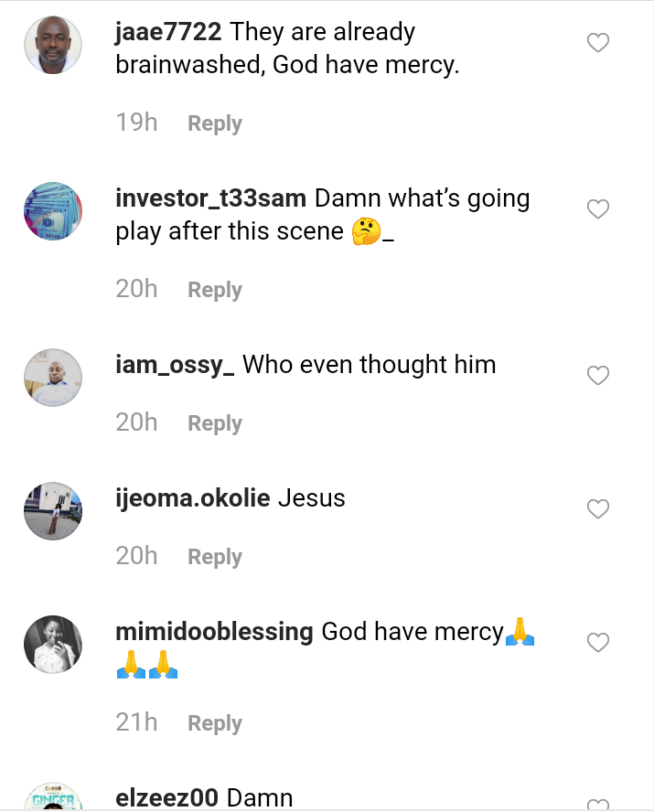Viewport: 654px width, 812px height.
Task: Open jaae7722's profile picture
Action: (x=53, y=45)
